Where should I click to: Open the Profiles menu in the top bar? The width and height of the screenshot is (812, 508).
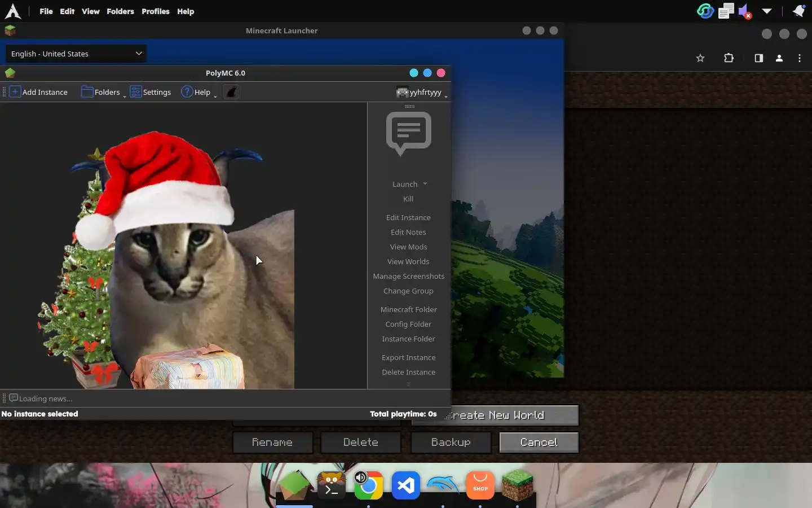pos(155,11)
